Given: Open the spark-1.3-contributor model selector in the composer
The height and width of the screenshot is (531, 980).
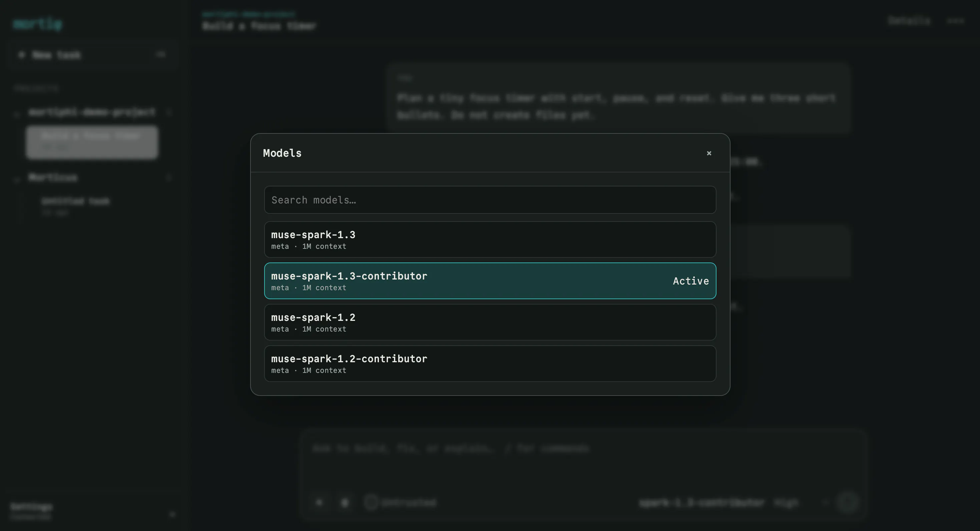Looking at the screenshot, I should click(701, 502).
